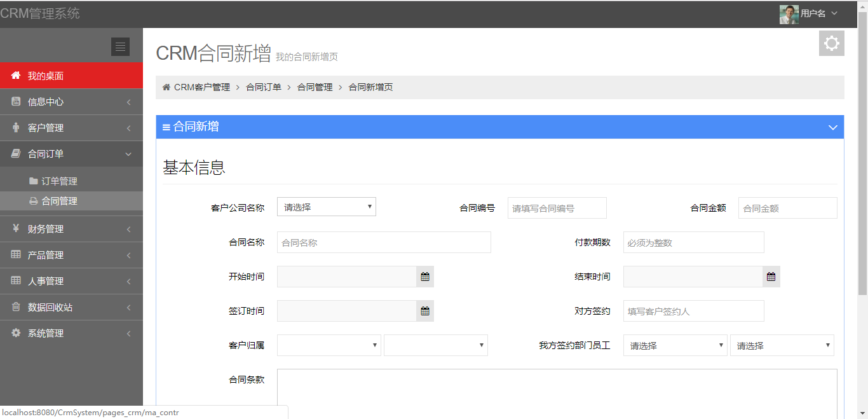Expand 数据回收站 menu arrow
This screenshot has width=868, height=419.
click(x=128, y=307)
